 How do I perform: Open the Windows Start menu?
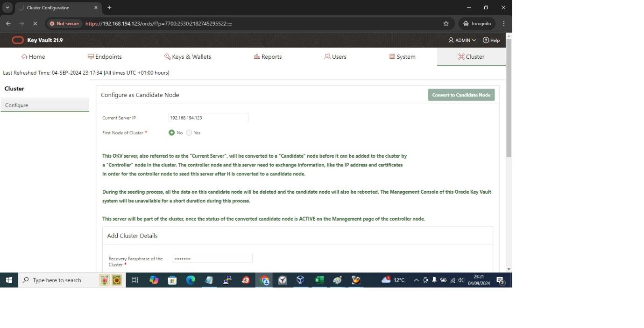(9, 280)
